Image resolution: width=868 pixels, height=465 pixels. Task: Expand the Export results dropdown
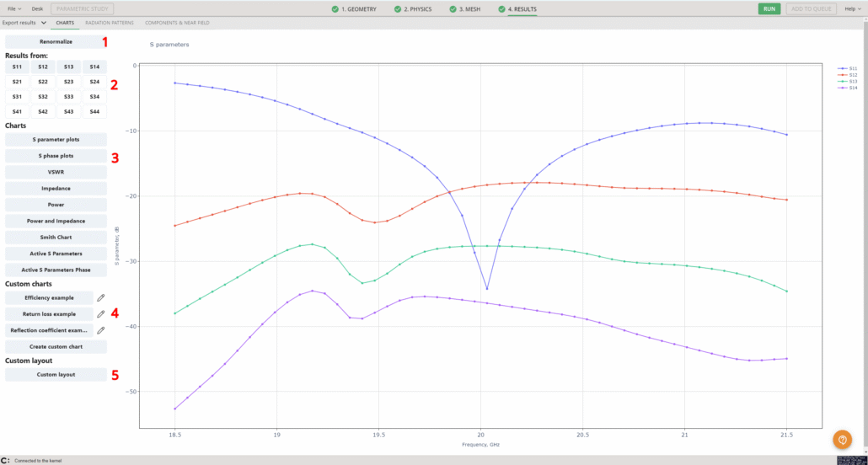tap(24, 23)
